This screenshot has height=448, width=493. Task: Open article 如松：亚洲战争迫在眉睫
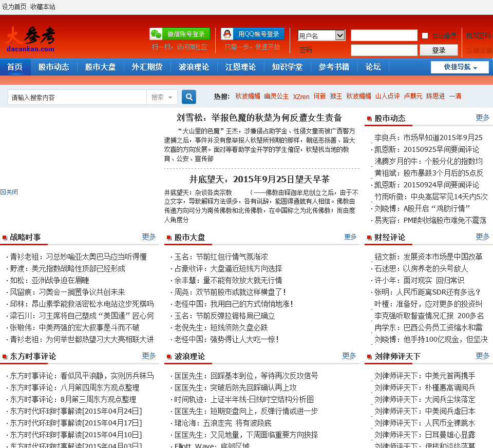pos(49,280)
